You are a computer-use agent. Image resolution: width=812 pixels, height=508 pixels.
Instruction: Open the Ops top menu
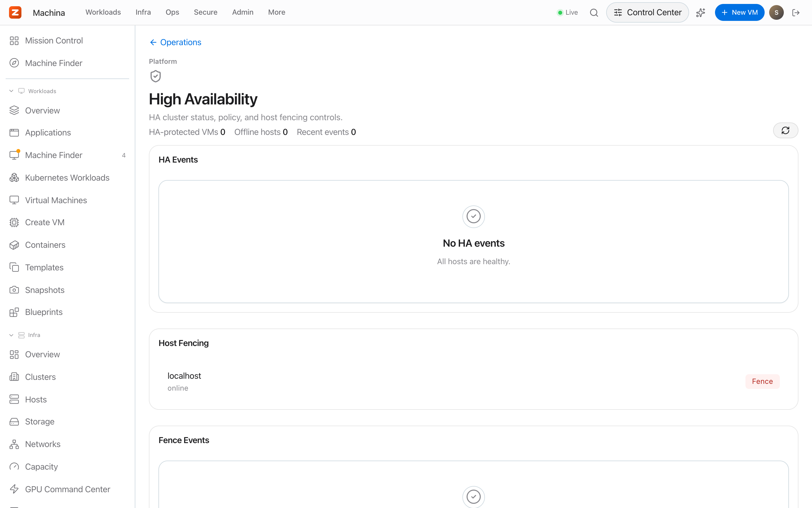173,12
